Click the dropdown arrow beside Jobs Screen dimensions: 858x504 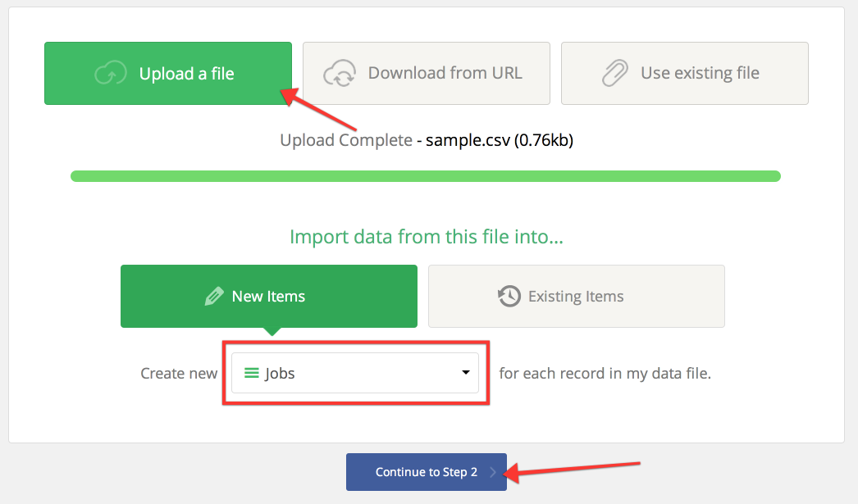(466, 373)
